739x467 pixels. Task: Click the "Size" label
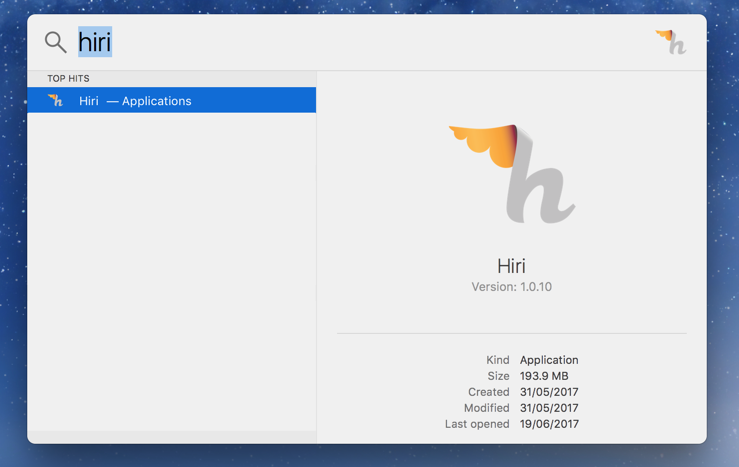[498, 376]
